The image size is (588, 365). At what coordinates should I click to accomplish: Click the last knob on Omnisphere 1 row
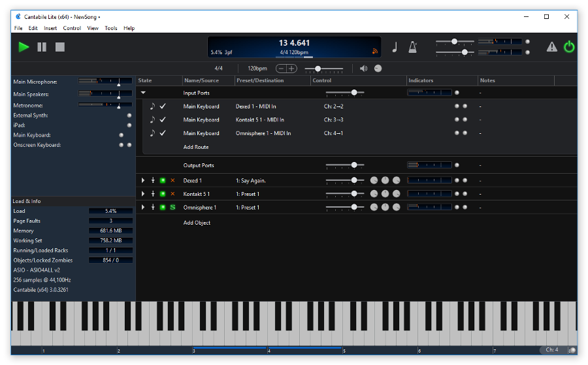tap(397, 207)
